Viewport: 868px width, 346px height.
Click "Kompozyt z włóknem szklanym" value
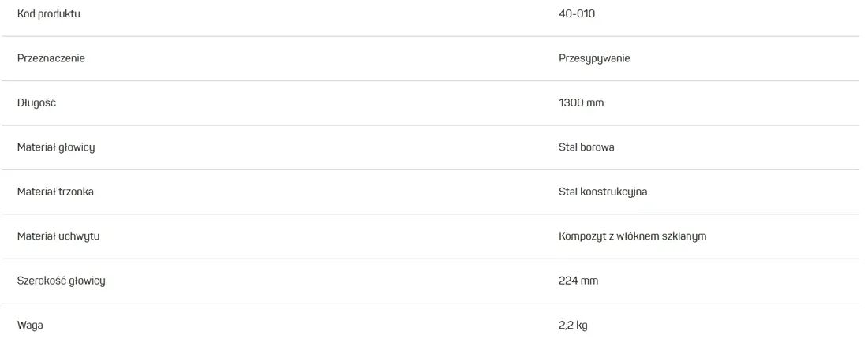(632, 236)
